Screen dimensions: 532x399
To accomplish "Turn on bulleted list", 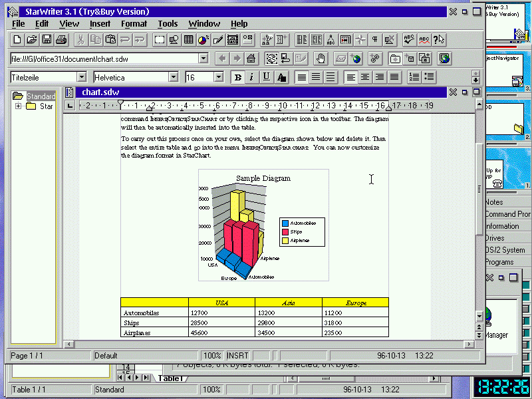I will pos(429,77).
